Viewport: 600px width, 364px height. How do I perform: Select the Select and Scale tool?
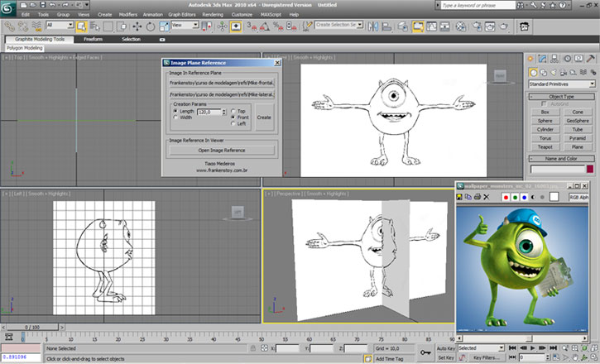click(x=164, y=26)
